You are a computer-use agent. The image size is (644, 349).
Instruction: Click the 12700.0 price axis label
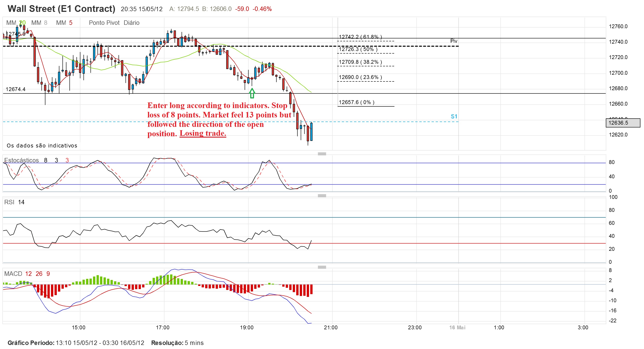[618, 73]
